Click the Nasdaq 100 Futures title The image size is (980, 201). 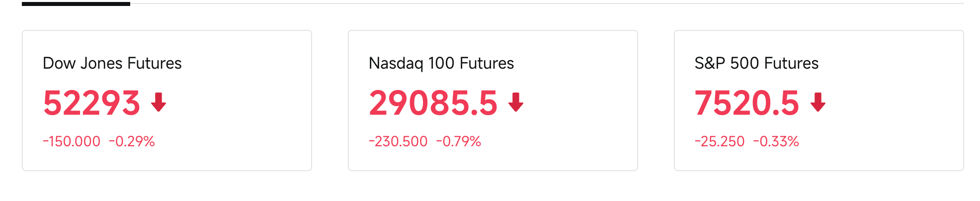pyautogui.click(x=441, y=63)
